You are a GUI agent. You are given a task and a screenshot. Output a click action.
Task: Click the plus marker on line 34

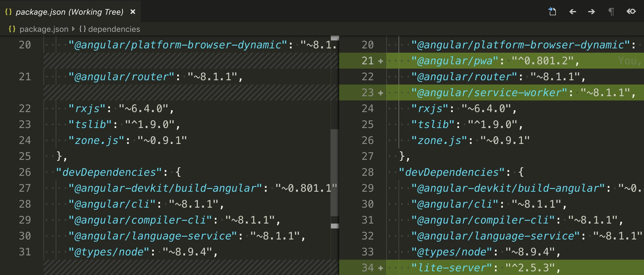[380, 268]
